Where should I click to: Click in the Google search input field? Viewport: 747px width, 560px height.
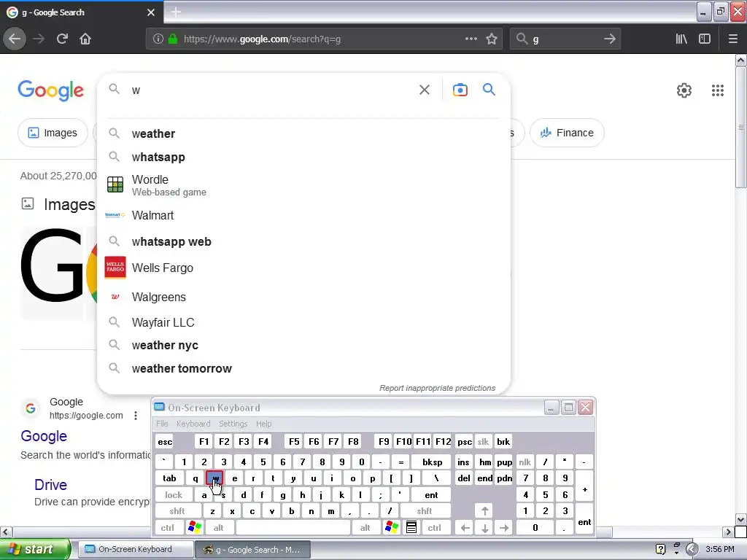click(x=271, y=90)
